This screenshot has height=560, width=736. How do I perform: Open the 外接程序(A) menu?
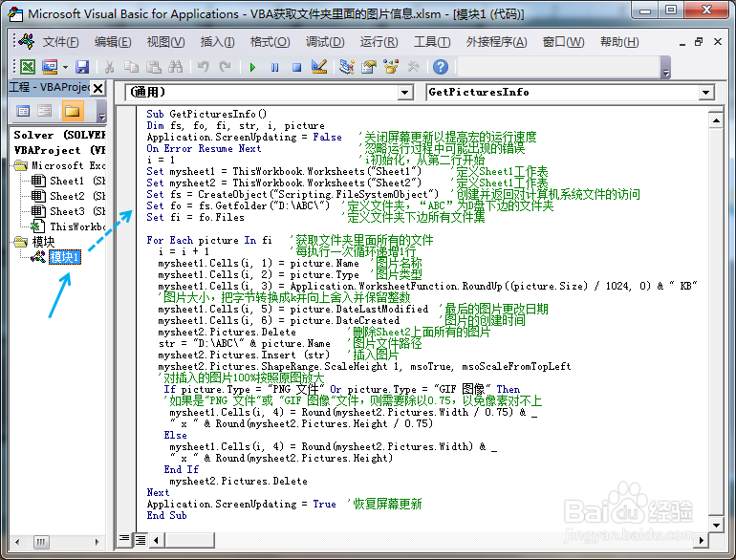point(497,42)
